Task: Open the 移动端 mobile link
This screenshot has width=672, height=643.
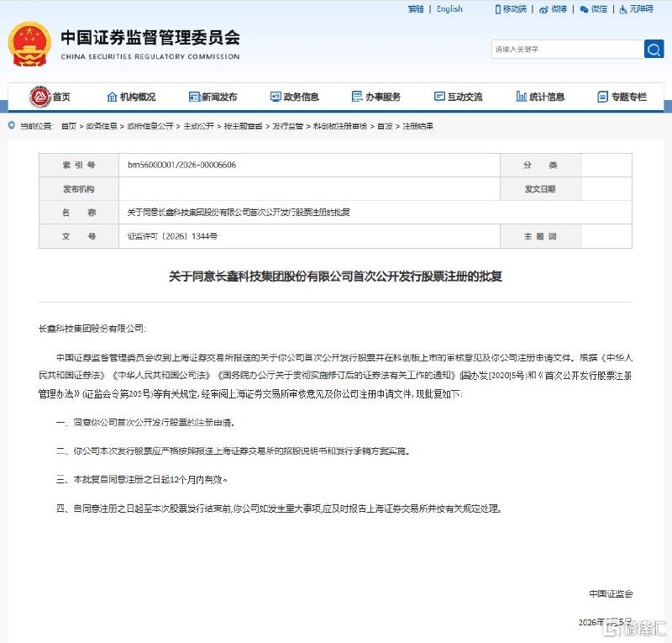Action: pyautogui.click(x=515, y=9)
